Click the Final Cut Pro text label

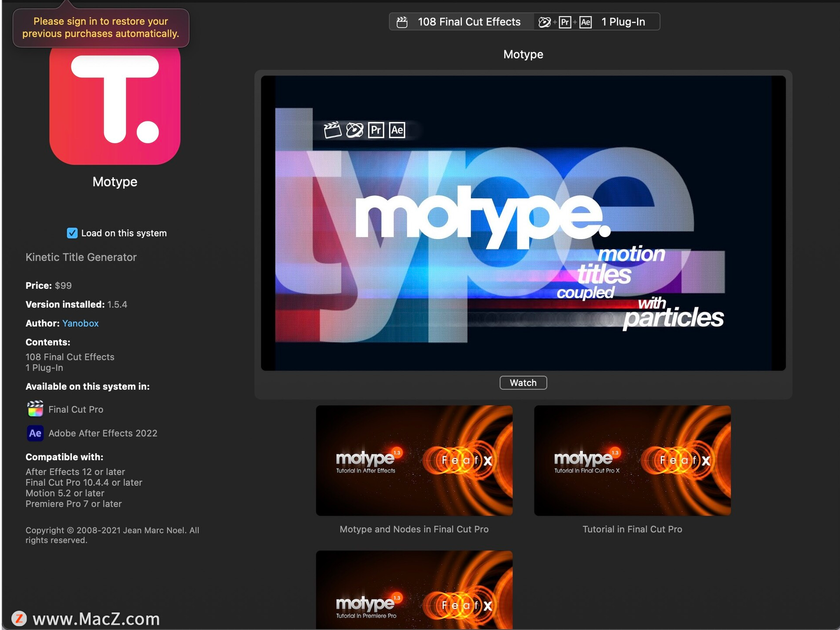pyautogui.click(x=76, y=409)
